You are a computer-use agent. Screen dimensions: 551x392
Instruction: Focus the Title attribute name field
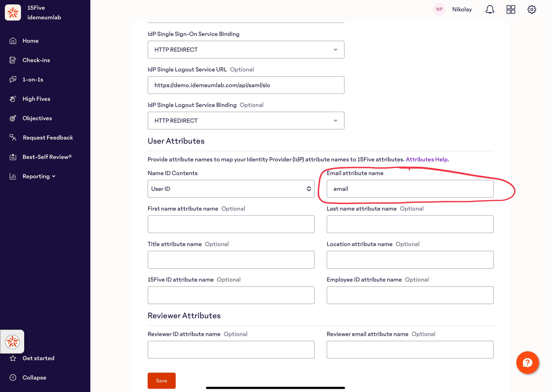(x=231, y=260)
